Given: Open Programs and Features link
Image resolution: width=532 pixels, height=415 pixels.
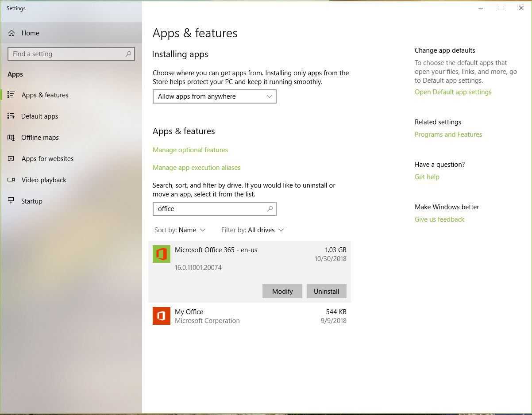Looking at the screenshot, I should (x=448, y=134).
